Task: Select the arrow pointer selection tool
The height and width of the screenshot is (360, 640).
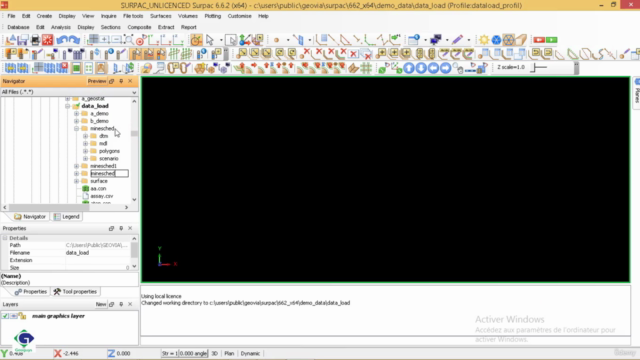Action: [x=210, y=40]
